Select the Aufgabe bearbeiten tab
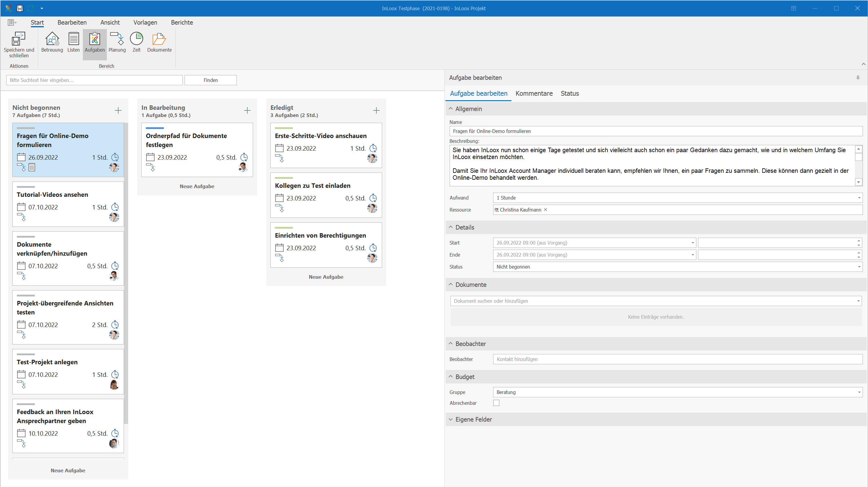 pyautogui.click(x=478, y=94)
